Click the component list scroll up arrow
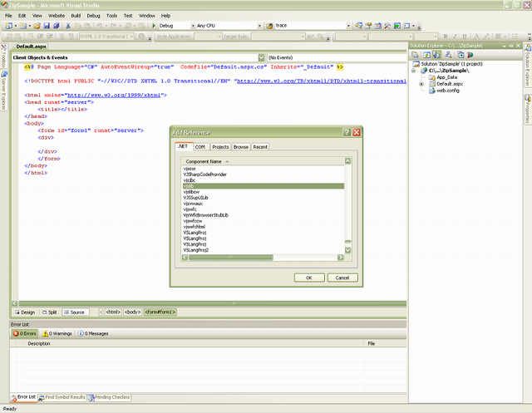Screen dimensions: 532x413 (347, 160)
